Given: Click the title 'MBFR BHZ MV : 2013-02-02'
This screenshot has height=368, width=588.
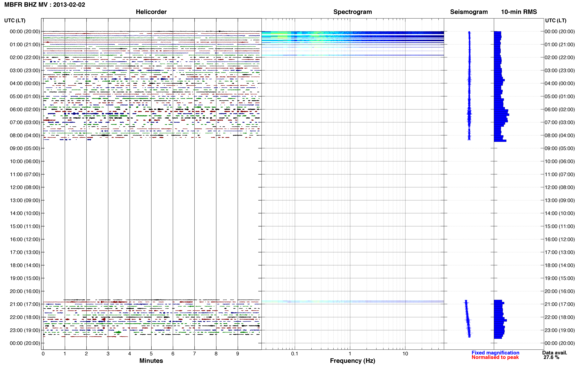Looking at the screenshot, I should click(x=45, y=5).
